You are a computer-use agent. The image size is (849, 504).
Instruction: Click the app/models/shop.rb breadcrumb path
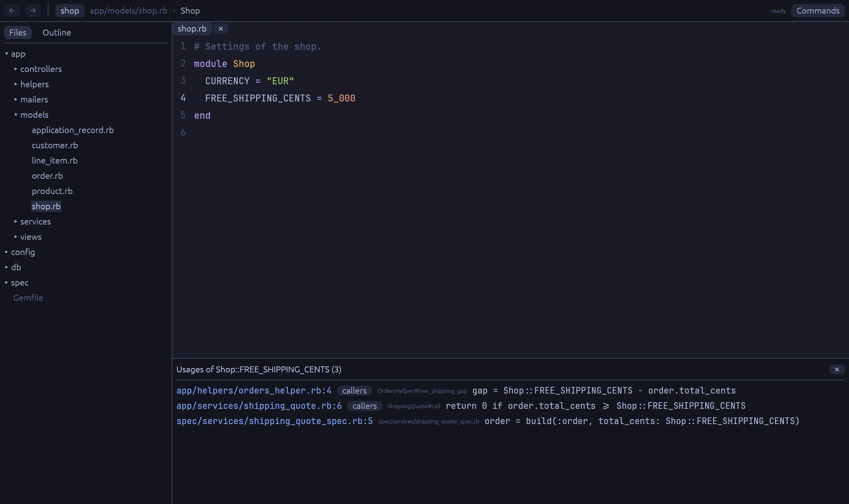(128, 11)
